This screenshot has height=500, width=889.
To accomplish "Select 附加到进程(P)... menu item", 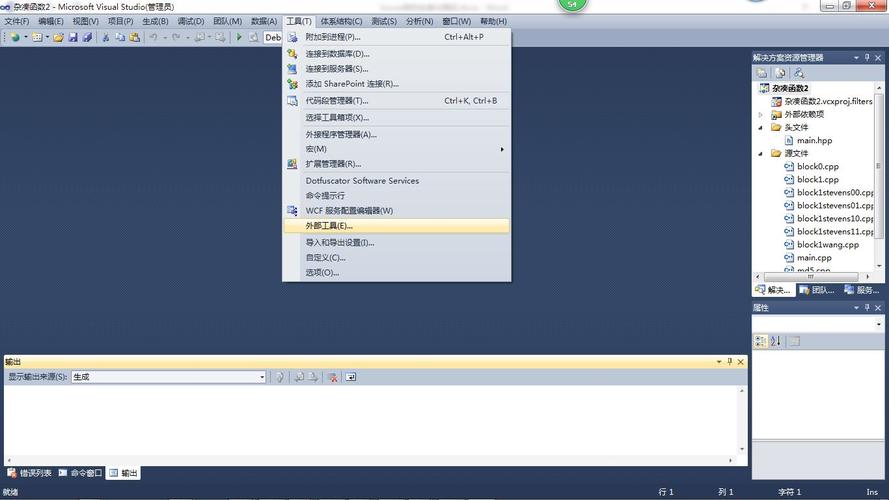I will point(396,37).
